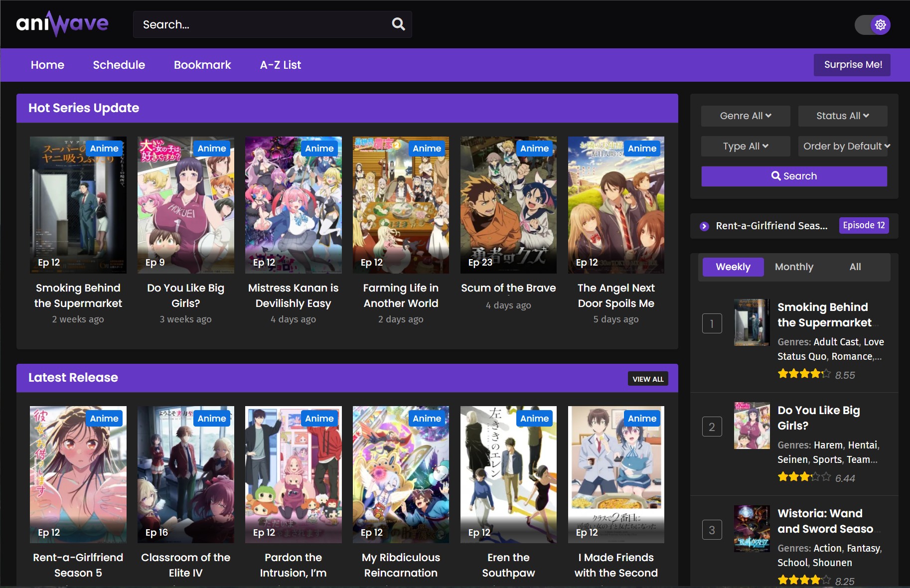910x588 pixels.
Task: Open My Ribdiculous Reincarnation poster
Action: pyautogui.click(x=401, y=474)
